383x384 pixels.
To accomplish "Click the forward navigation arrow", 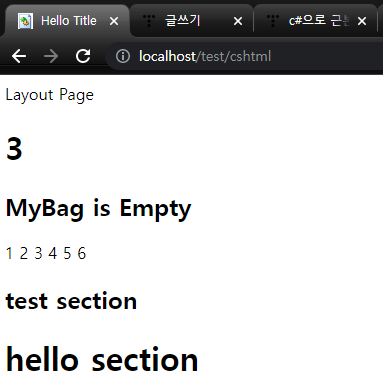I will pos(51,56).
